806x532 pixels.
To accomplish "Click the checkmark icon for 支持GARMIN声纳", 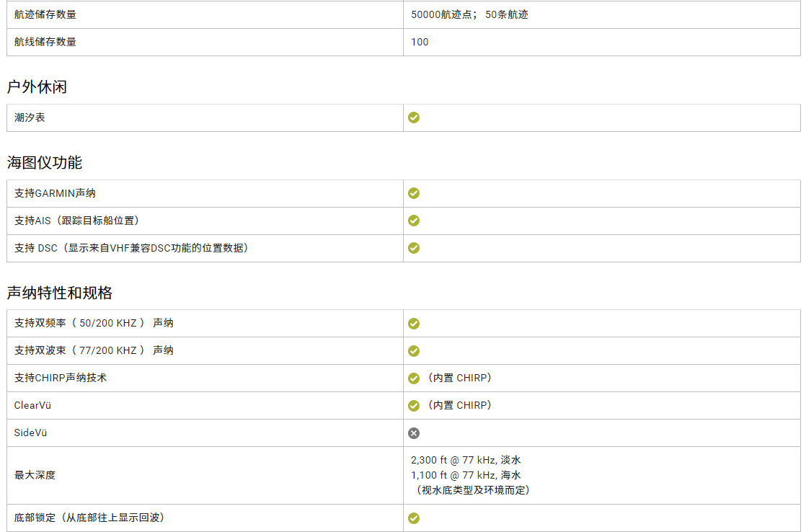I will [x=414, y=193].
